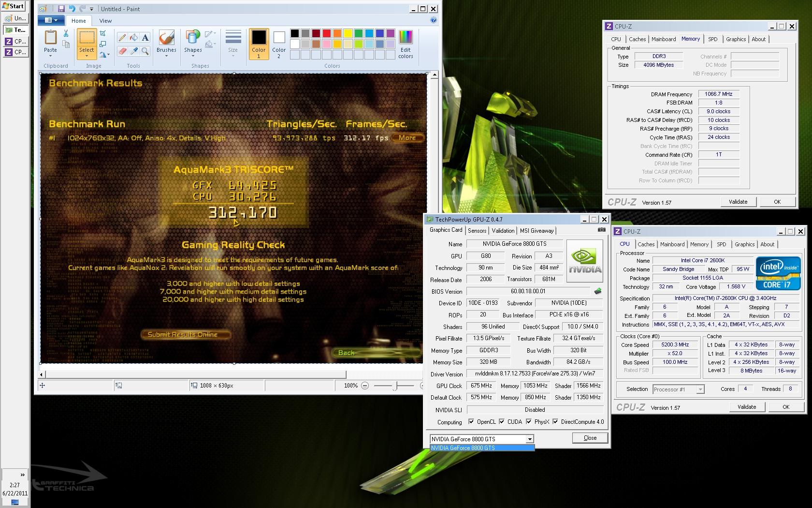Screen dimensions: 812x508
Task: Click the Undo arrow in Paint's title bar
Action: [72, 9]
